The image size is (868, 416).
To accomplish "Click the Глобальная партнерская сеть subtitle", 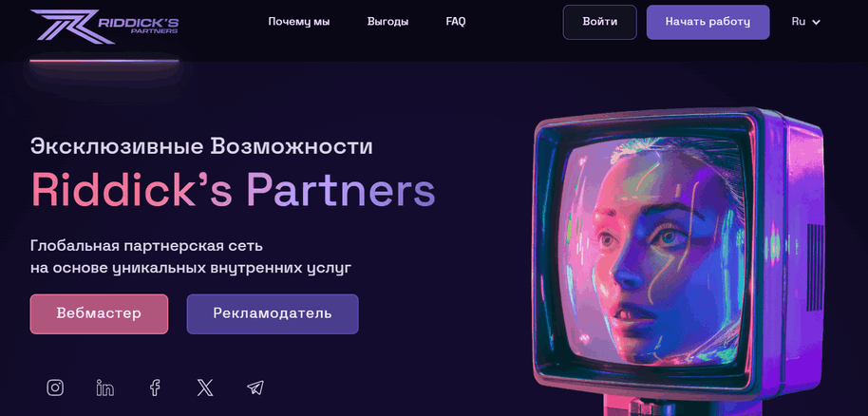I will 146,245.
